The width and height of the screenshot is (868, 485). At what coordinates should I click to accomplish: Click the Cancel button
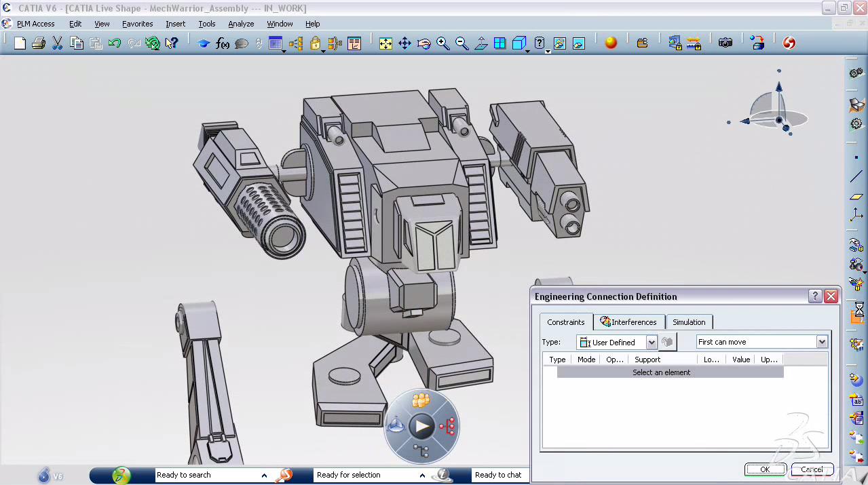(812, 469)
